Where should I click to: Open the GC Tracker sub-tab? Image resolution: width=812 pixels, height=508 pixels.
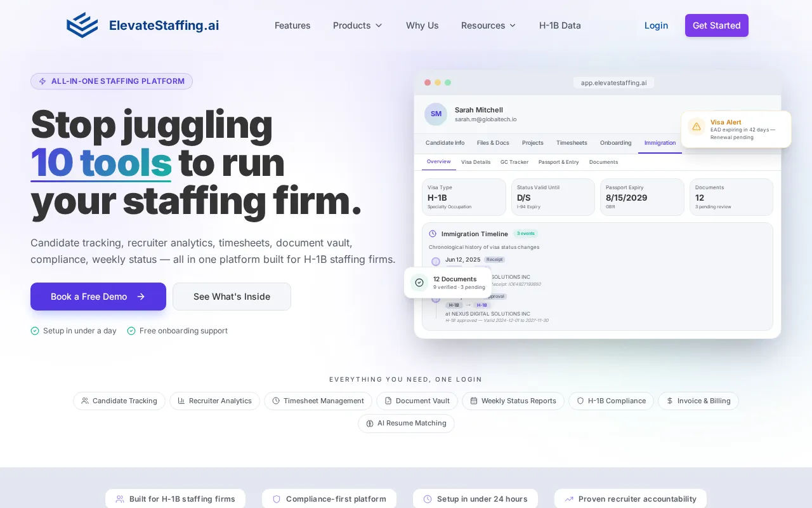(514, 162)
